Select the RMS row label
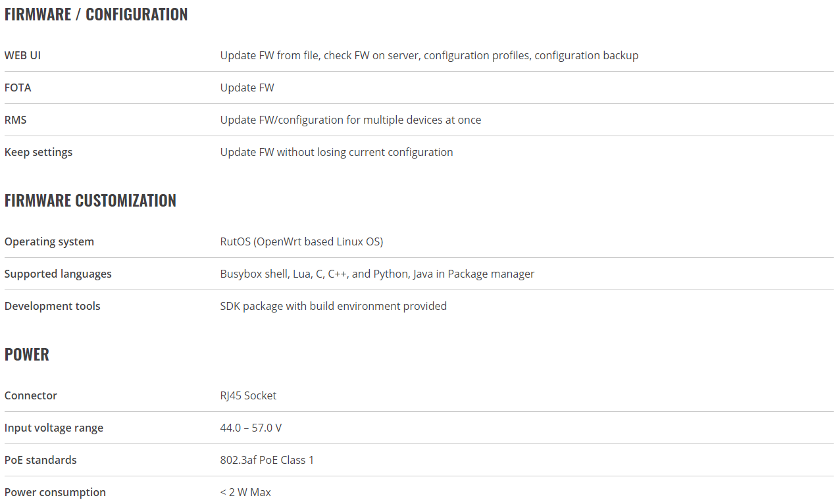This screenshot has height=504, width=837. (16, 120)
